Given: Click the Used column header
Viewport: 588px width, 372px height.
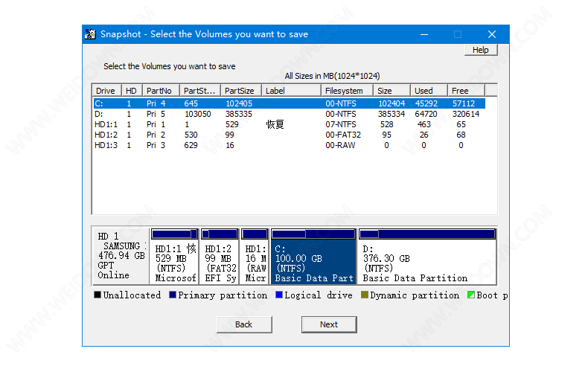Looking at the screenshot, I should tap(429, 91).
